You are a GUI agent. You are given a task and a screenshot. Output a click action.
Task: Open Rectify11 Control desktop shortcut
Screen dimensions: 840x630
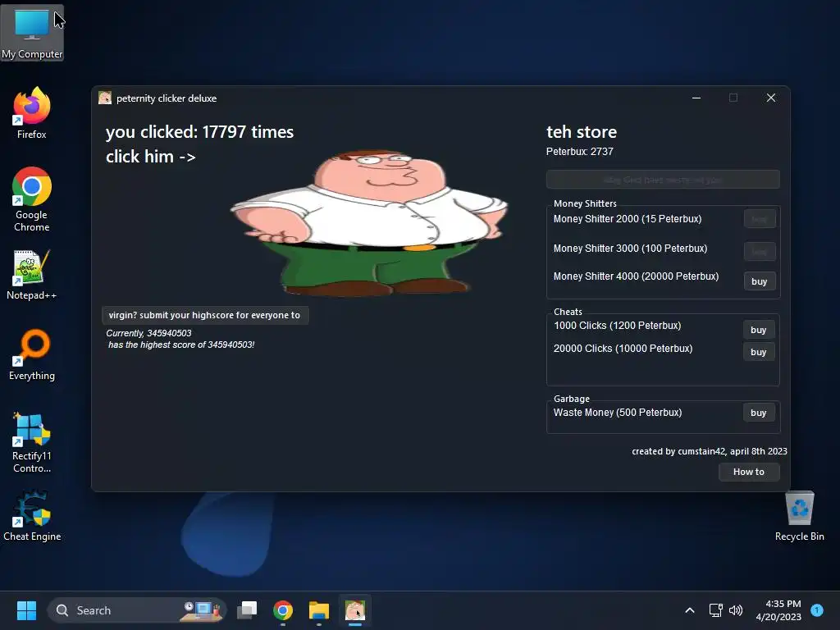coord(32,442)
